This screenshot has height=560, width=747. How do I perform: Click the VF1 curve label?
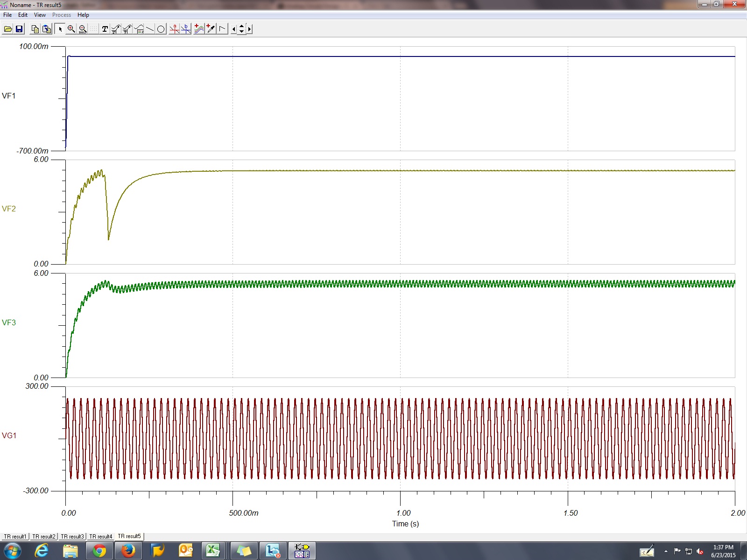click(x=9, y=96)
